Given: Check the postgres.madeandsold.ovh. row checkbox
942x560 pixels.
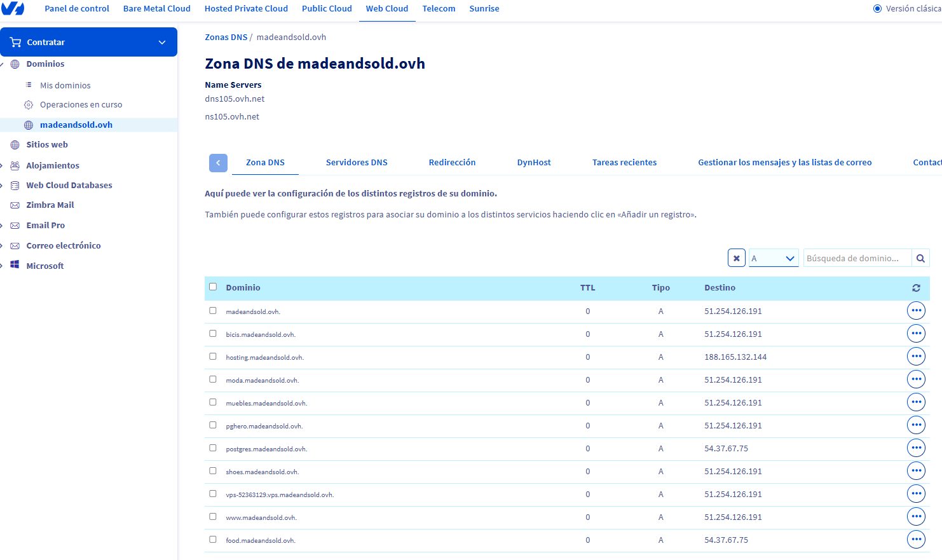Looking at the screenshot, I should (x=213, y=448).
